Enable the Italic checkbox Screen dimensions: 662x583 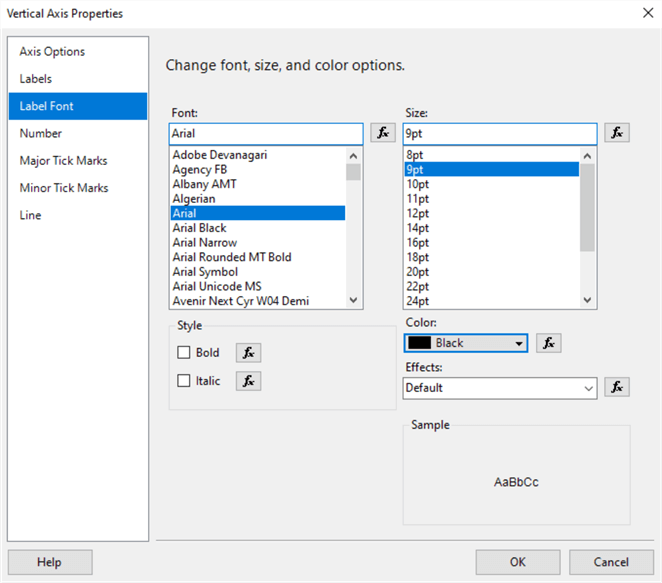[x=184, y=381]
